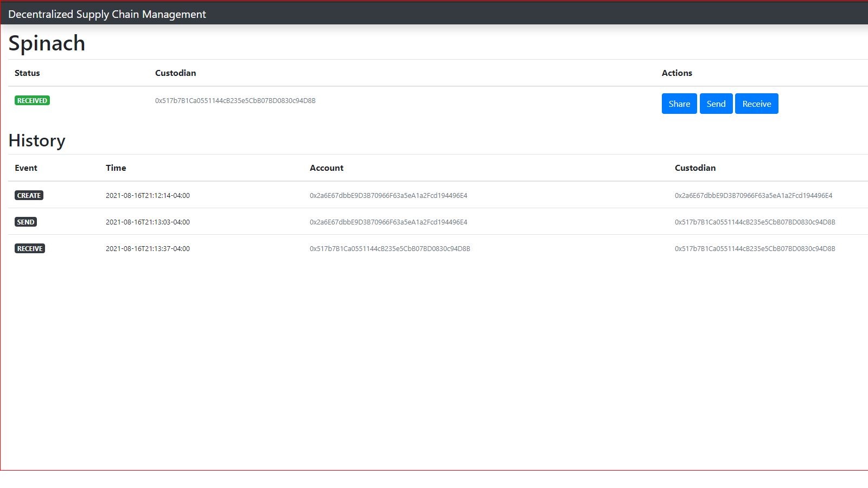Select the account address in the SEND row
This screenshot has width=868, height=488.
point(388,222)
